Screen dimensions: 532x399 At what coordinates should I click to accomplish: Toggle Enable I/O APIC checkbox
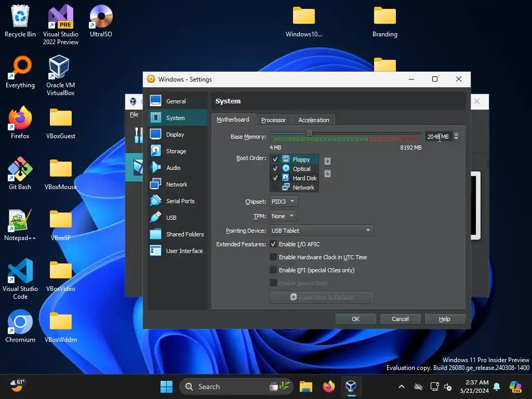(273, 244)
